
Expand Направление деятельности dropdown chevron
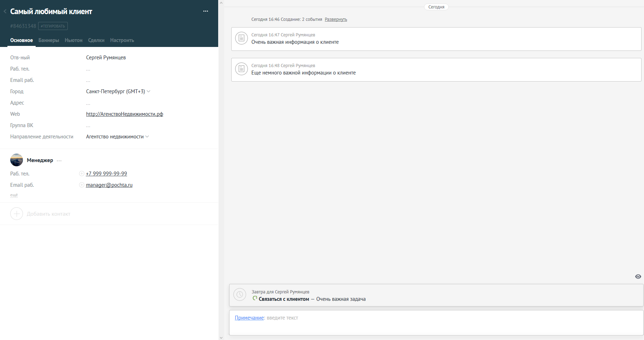[147, 137]
